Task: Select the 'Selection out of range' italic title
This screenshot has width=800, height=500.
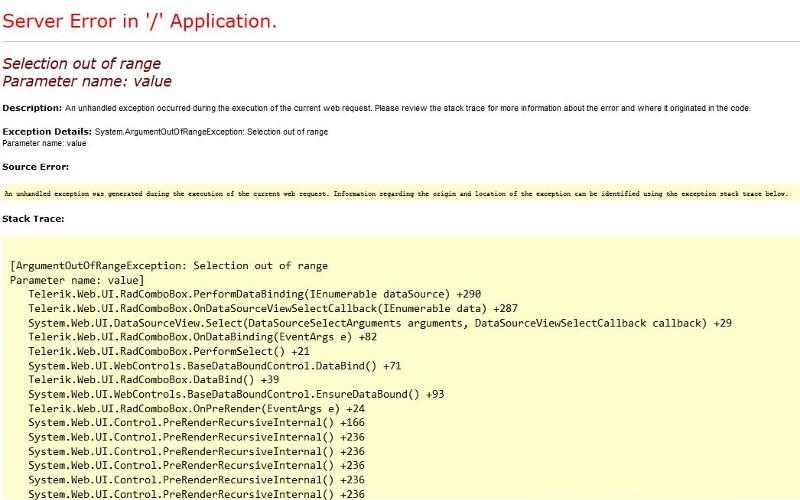Action: (82, 64)
